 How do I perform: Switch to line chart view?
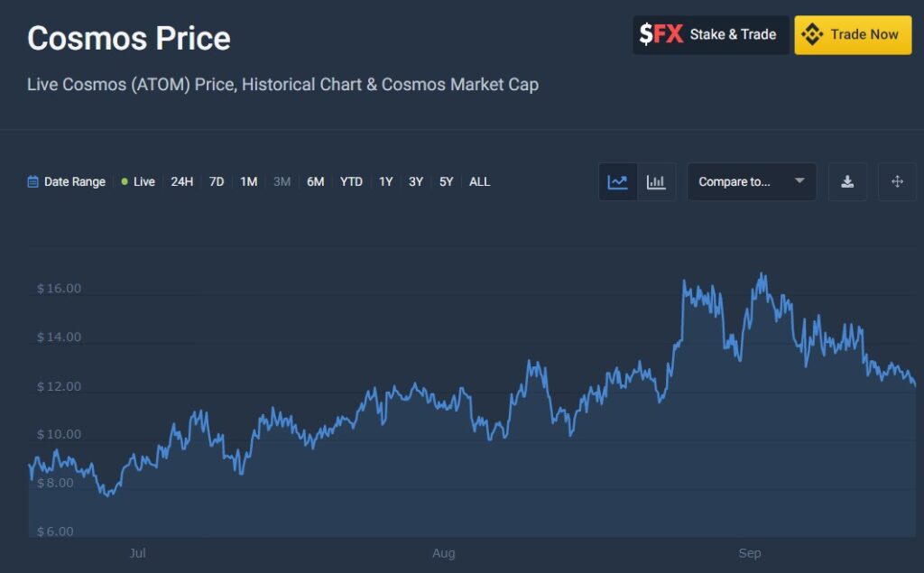click(x=618, y=182)
